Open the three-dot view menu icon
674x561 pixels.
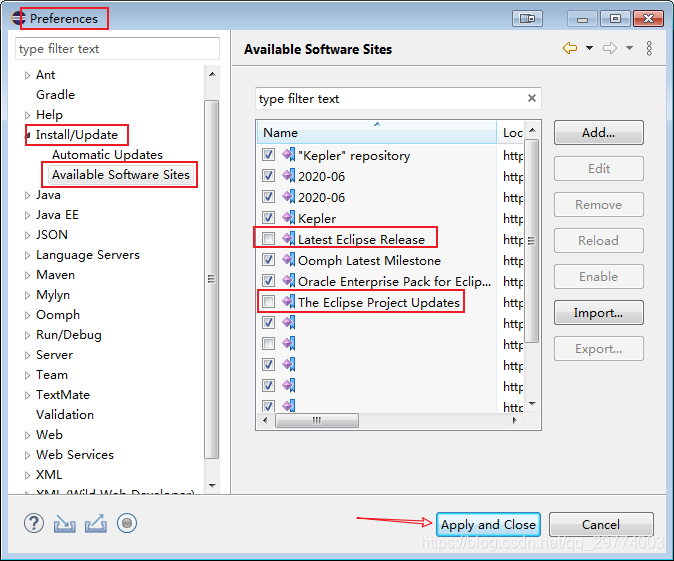[x=649, y=48]
